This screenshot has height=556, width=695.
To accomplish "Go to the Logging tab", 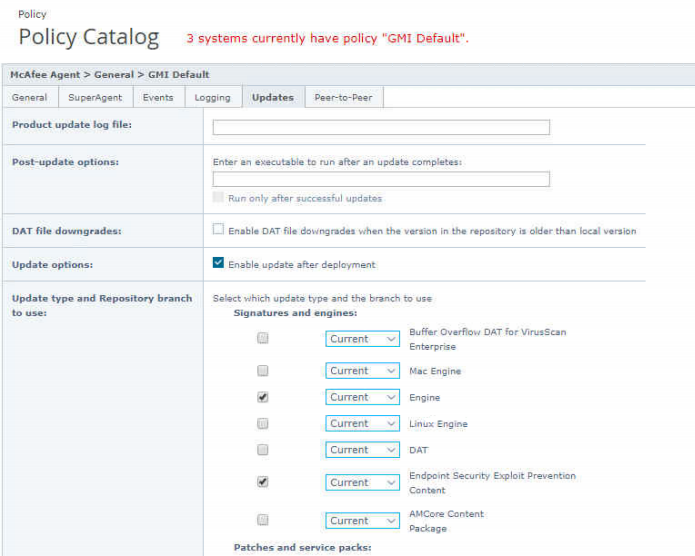I will (x=213, y=98).
